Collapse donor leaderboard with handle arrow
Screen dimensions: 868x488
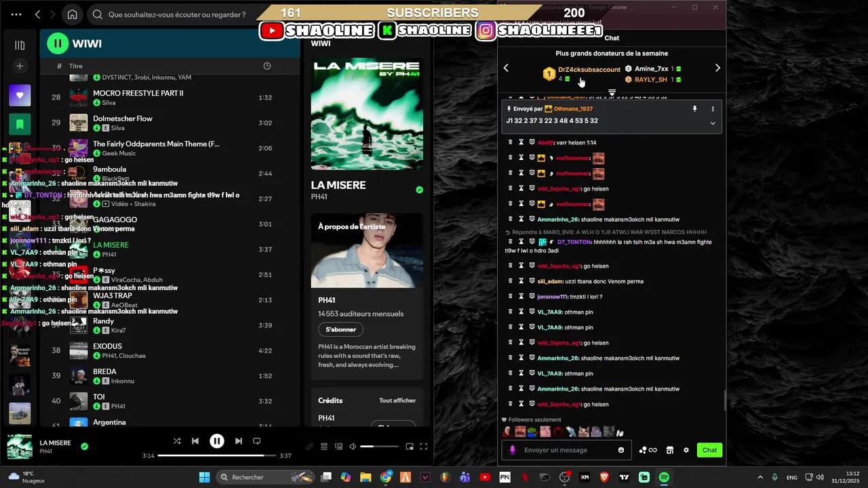click(612, 92)
